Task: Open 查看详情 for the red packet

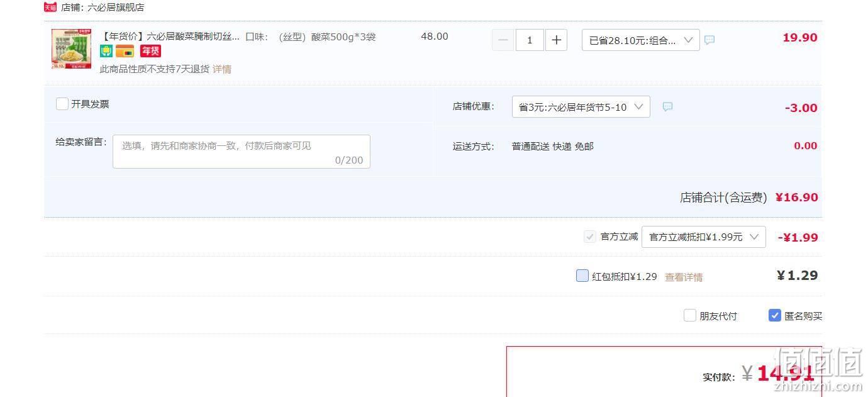Action: point(684,277)
